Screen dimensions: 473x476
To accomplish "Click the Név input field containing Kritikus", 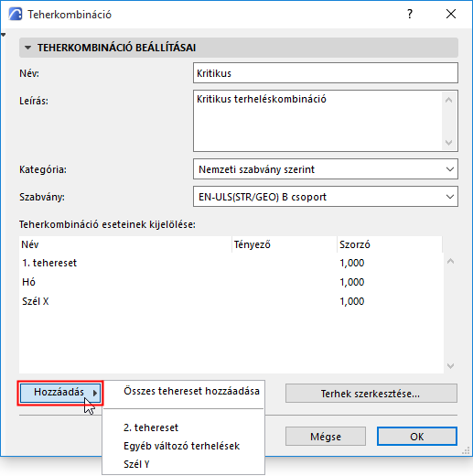I will (326, 73).
